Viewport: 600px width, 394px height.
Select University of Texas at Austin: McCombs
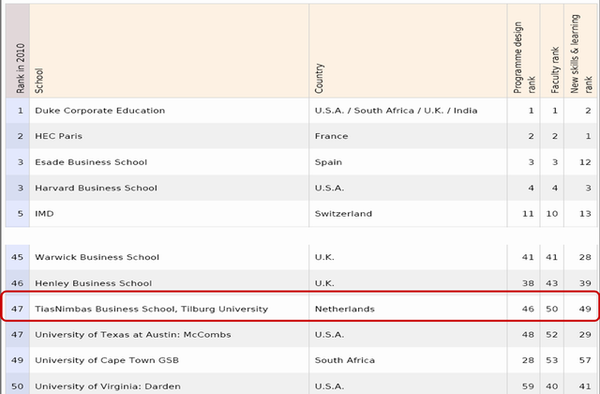coord(133,335)
